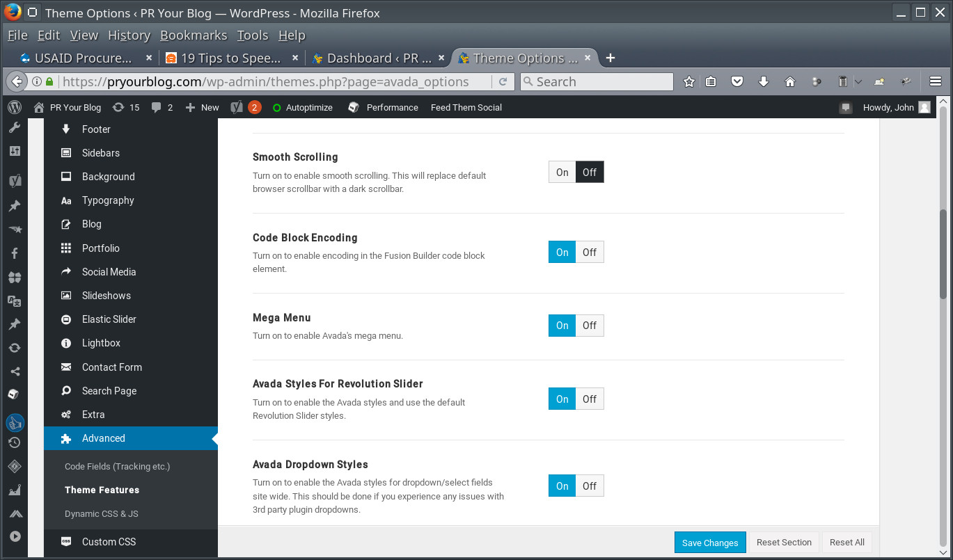Open the bookmarks dropdown arrow in toolbar
The width and height of the screenshot is (953, 560).
point(860,81)
